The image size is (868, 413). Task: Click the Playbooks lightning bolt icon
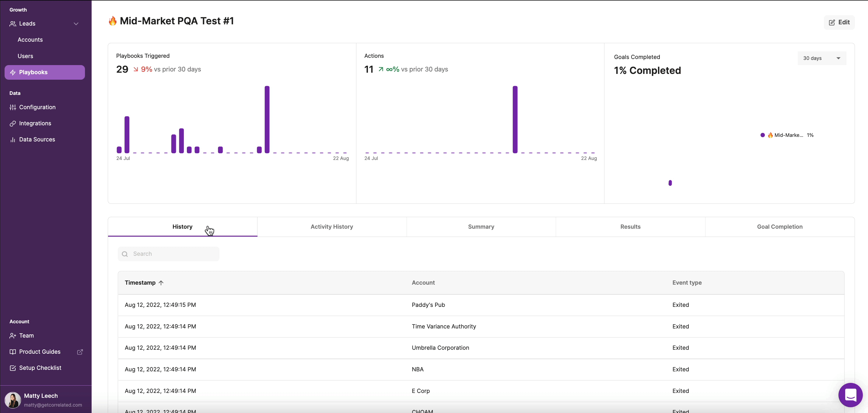tap(13, 72)
